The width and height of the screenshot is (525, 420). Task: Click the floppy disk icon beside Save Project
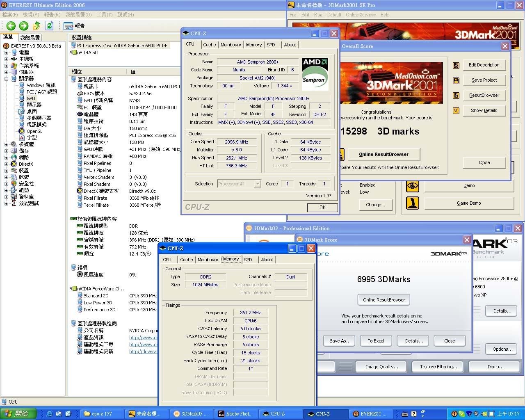[x=456, y=80]
